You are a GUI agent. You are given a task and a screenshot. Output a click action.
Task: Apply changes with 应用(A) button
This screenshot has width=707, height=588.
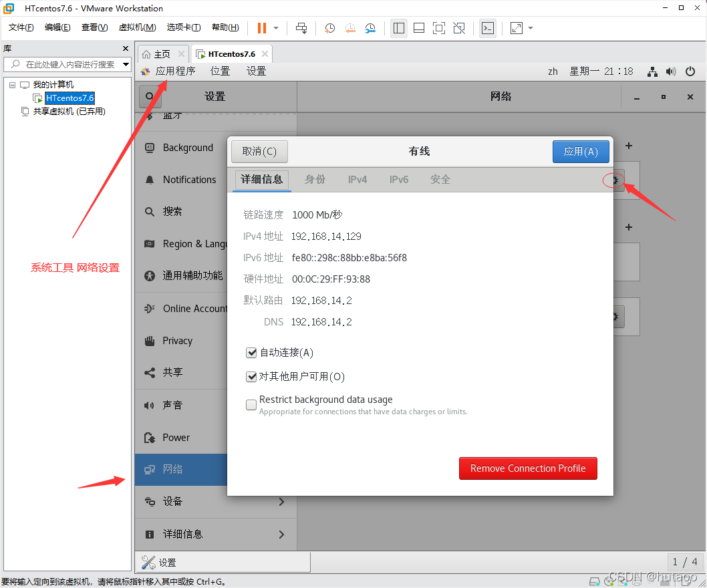[581, 152]
